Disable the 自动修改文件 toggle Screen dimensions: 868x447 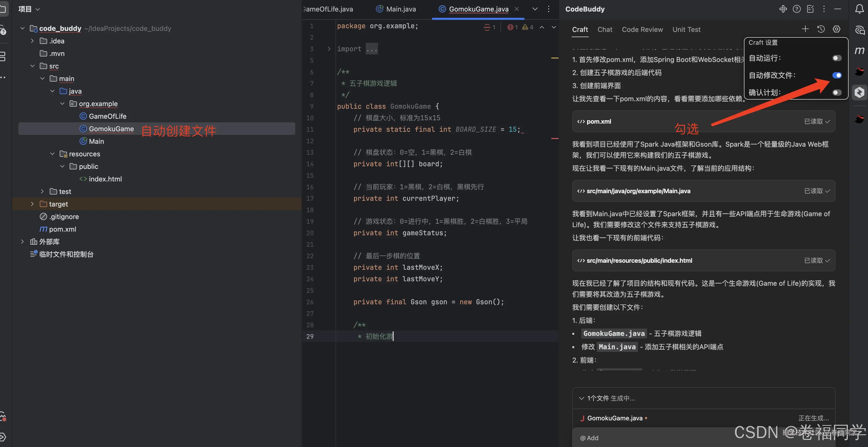click(837, 75)
